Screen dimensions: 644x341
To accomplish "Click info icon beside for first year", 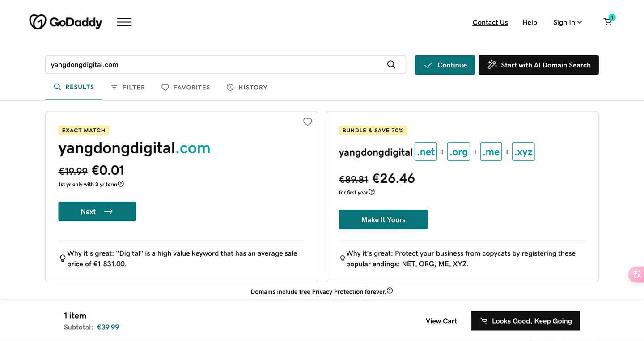I will (x=372, y=192).
